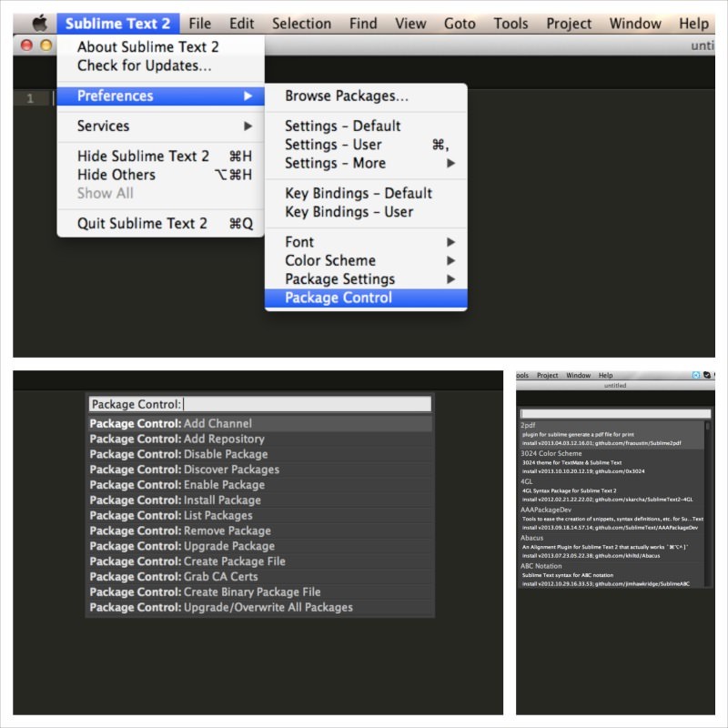Choose About Sublime Text 2
728x728 pixels.
[x=161, y=47]
